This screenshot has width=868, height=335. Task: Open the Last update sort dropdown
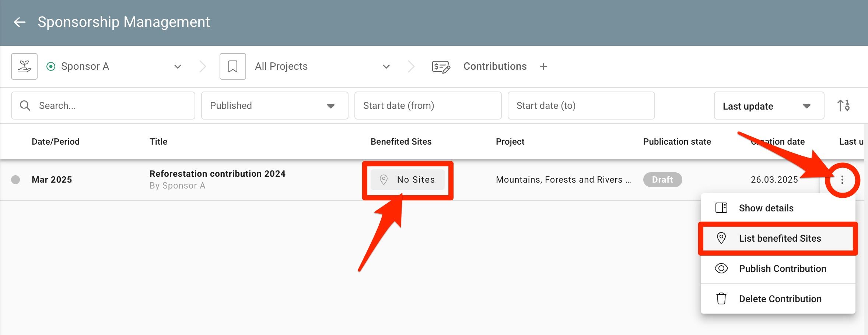tap(769, 106)
